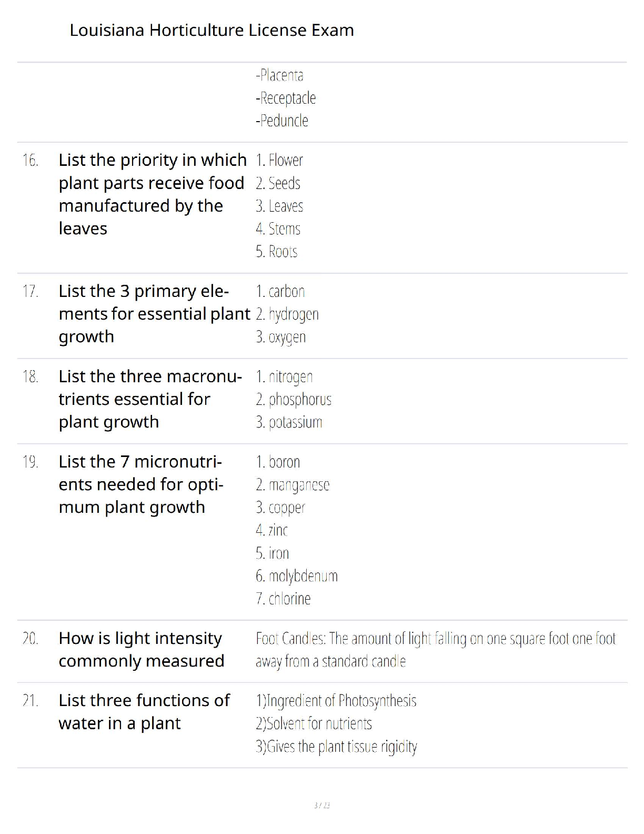Click the '-Receptacle' list entry
644x834 pixels.
coord(286,98)
